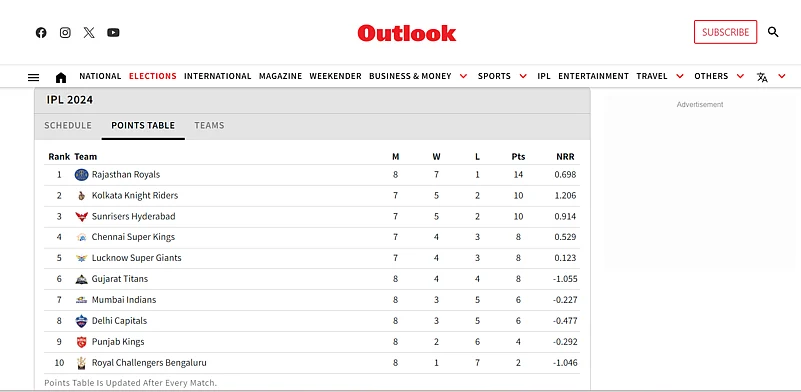This screenshot has height=392, width=801.
Task: Open the Instagram icon in the header
Action: coord(65,33)
